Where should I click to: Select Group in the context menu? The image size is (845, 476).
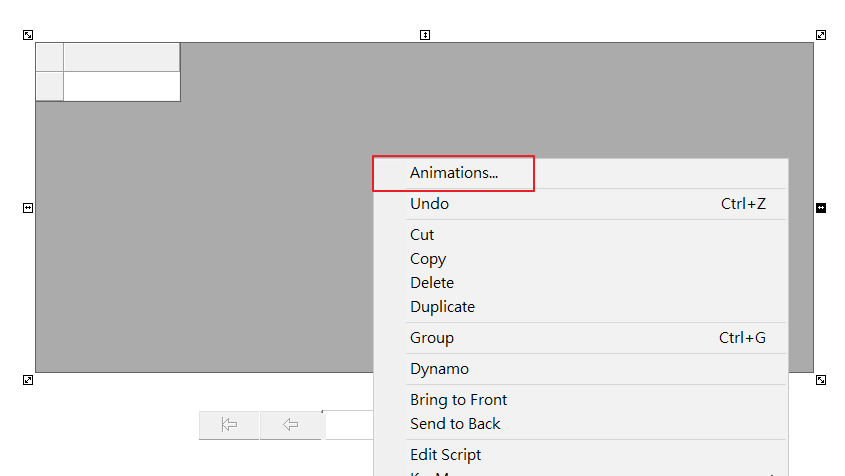coord(580,338)
